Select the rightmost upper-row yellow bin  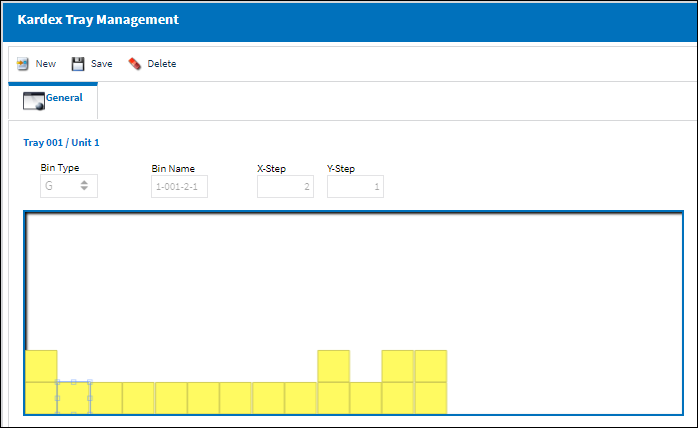click(x=431, y=366)
